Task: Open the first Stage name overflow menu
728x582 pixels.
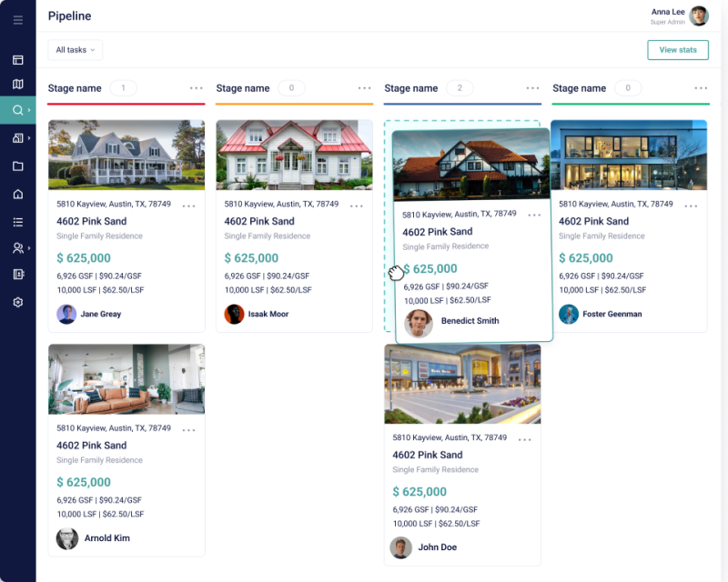Action: point(196,88)
